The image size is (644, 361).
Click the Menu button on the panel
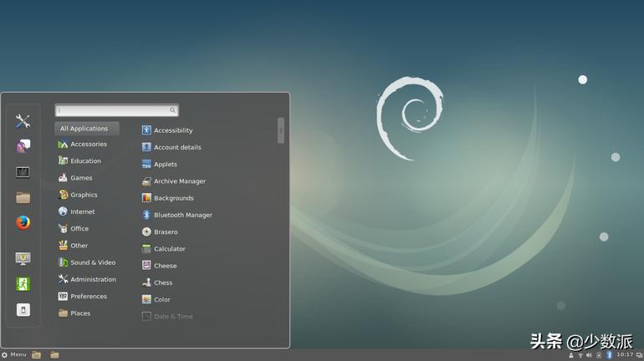14,355
